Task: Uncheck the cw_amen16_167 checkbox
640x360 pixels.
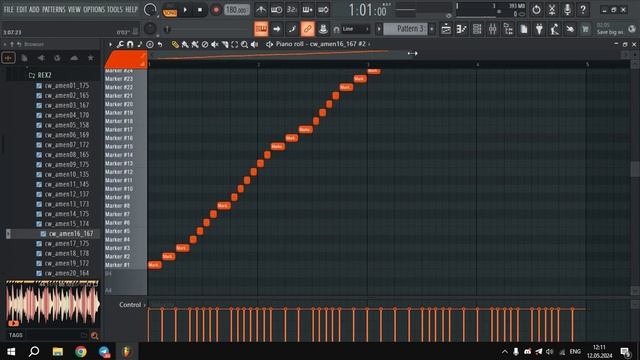Action: point(43,234)
